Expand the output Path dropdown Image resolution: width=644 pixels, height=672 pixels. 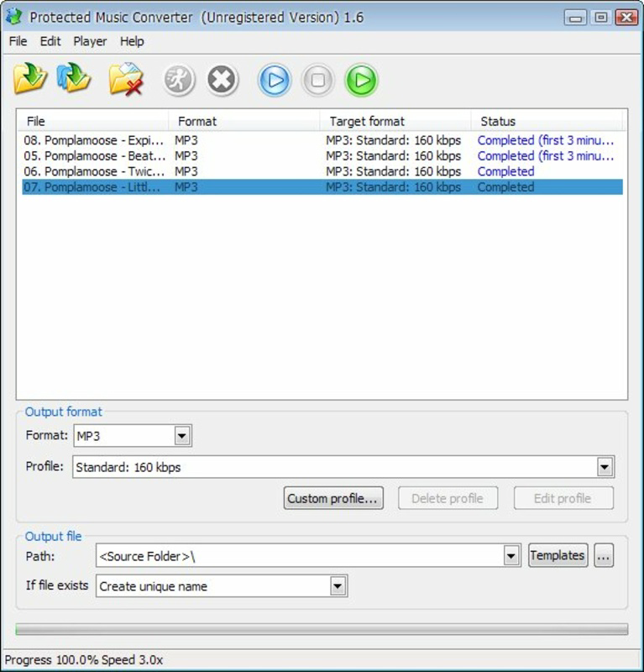tap(511, 556)
